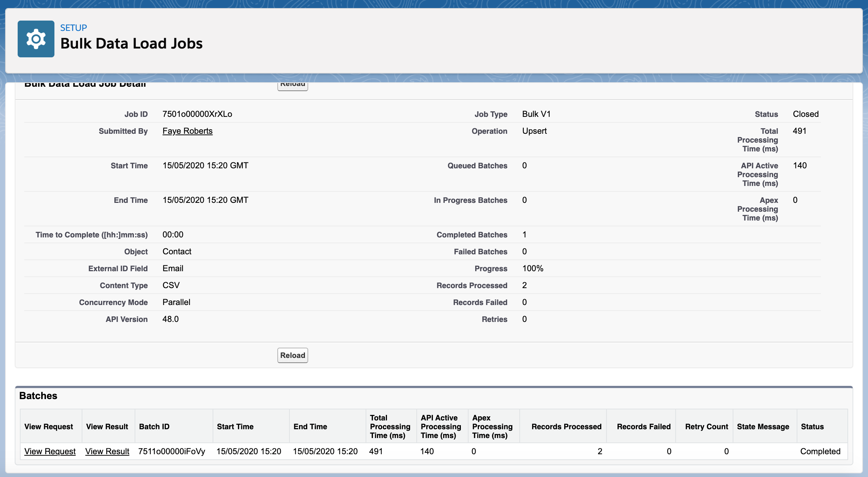This screenshot has height=477, width=868.
Task: Click the Completed status cell
Action: coord(820,451)
